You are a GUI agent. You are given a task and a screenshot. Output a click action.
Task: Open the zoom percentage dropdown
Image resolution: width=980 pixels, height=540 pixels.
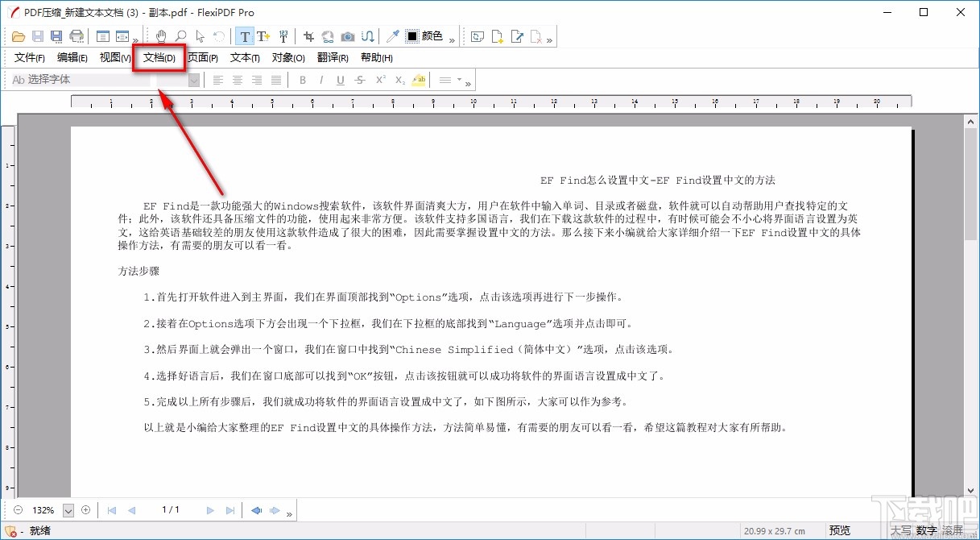[68, 510]
